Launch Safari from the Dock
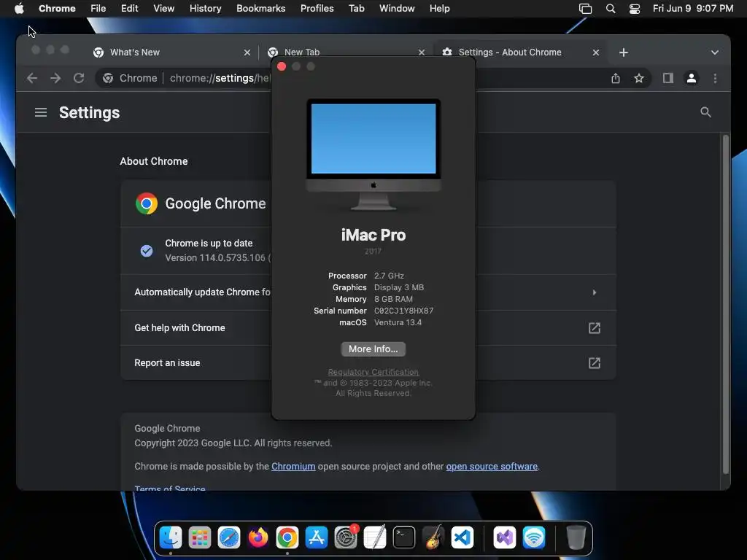 click(228, 538)
